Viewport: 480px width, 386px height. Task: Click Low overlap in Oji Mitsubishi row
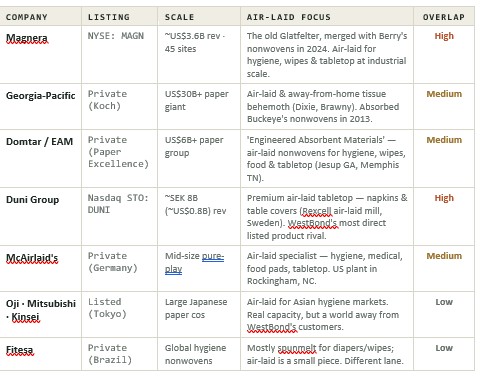point(444,302)
